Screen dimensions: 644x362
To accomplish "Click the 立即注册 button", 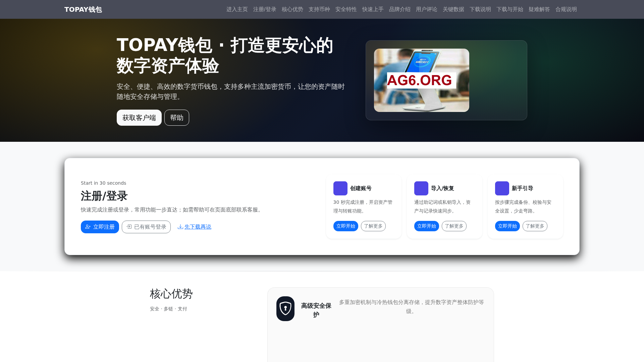I will tap(100, 227).
